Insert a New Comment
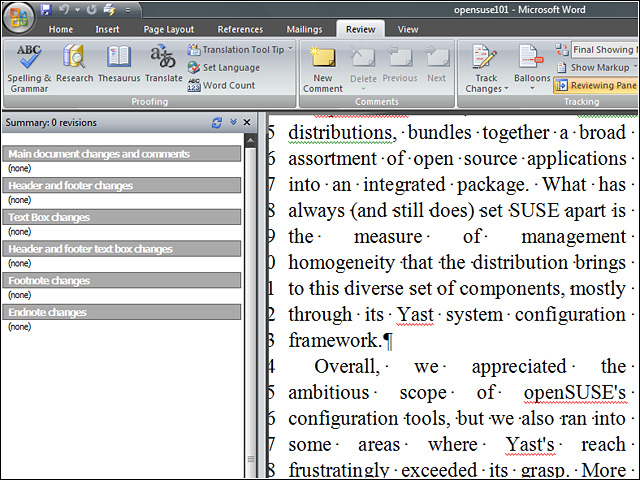This screenshot has height=480, width=640. tap(322, 69)
